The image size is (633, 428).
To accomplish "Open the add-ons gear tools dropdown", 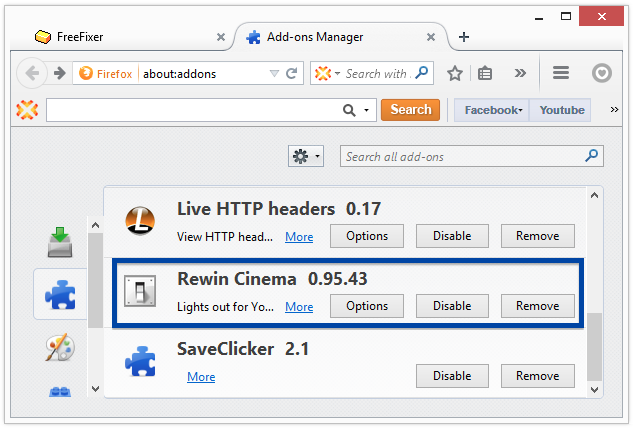I will [306, 156].
